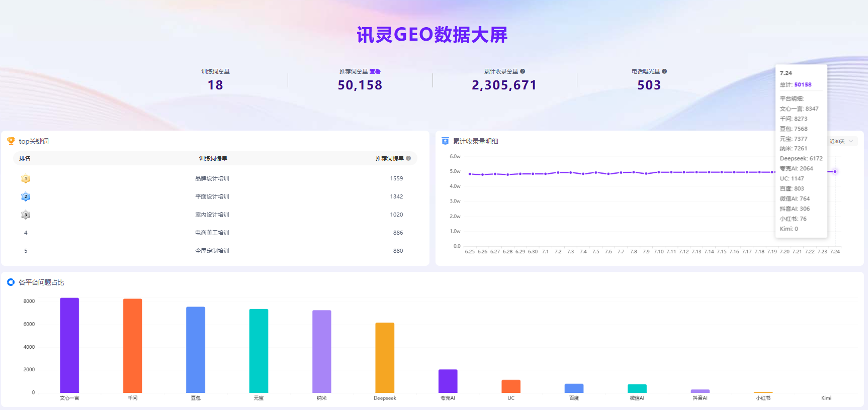This screenshot has width=868, height=410.
Task: Click the icon beside 累计收录量明细 title
Action: (x=445, y=141)
